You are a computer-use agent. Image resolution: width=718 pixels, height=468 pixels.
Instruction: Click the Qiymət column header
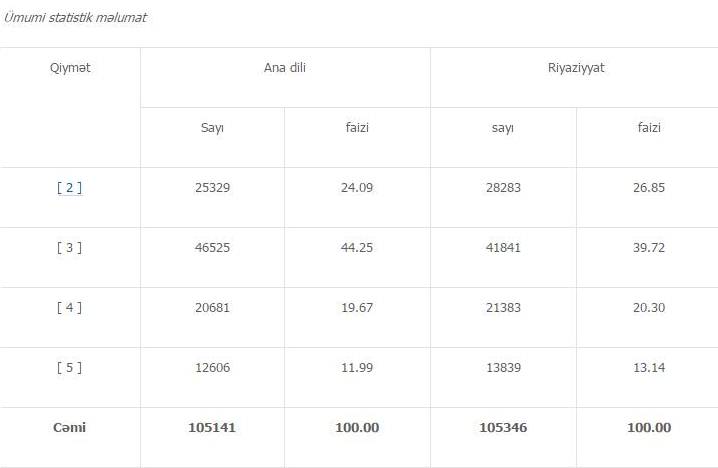coord(70,68)
